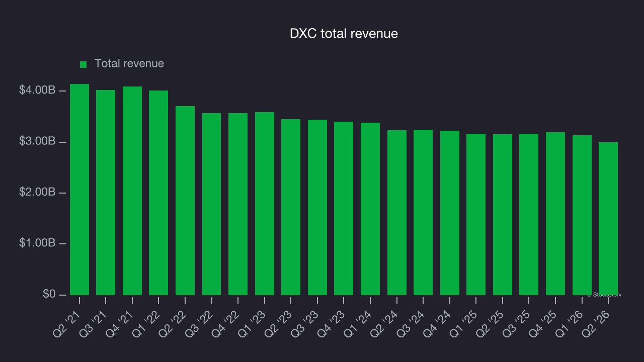644x362 pixels.
Task: Select the Q4 '25 revenue bar
Action: coord(555,214)
